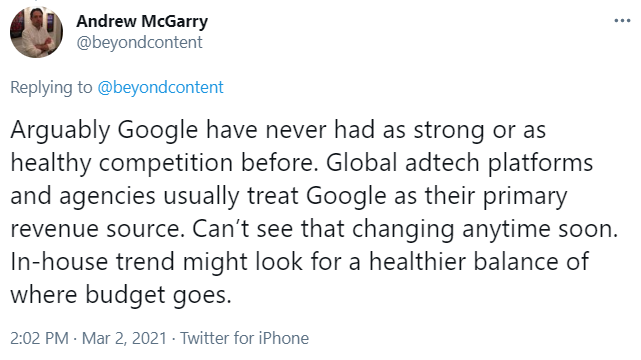Image resolution: width=641 pixels, height=360 pixels.
Task: Click the "Replying to" label
Action: point(52,87)
